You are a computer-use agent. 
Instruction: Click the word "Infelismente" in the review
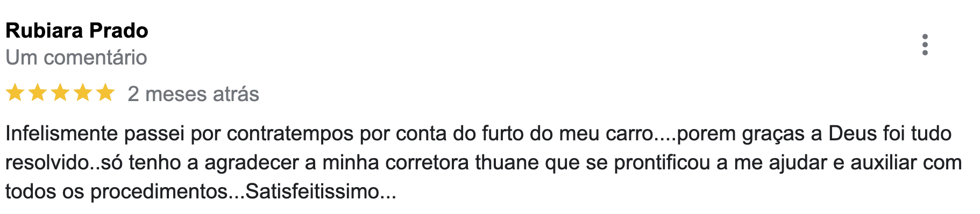61,133
